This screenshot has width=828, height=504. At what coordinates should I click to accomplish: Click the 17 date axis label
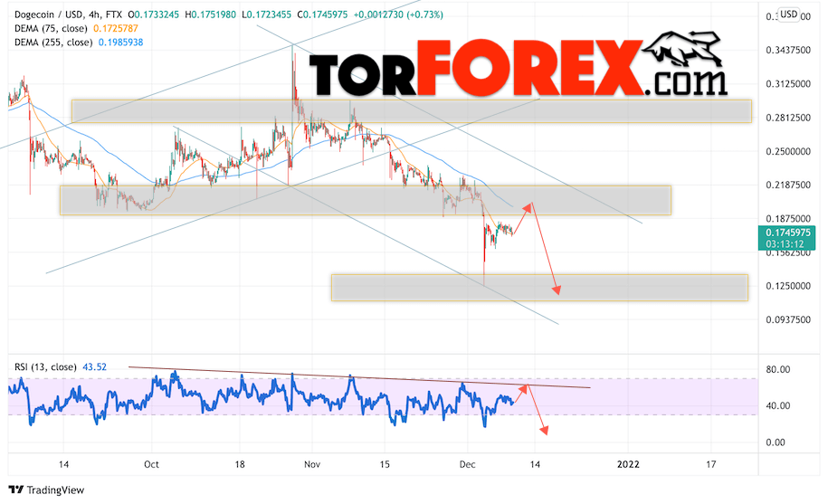[710, 464]
